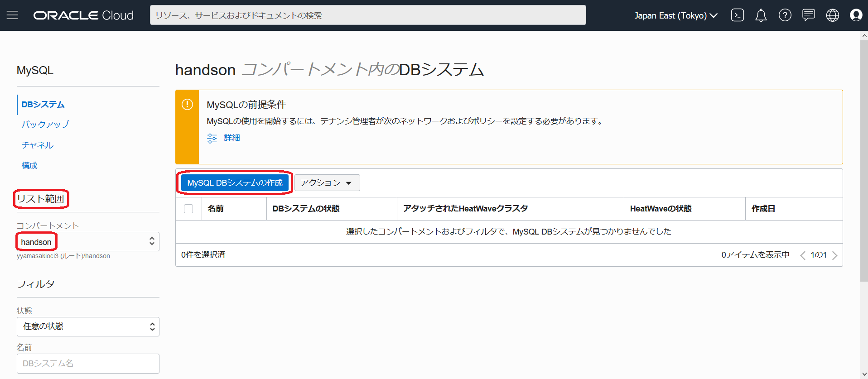
Task: Click the Oracle Cloud logo
Action: (x=83, y=15)
